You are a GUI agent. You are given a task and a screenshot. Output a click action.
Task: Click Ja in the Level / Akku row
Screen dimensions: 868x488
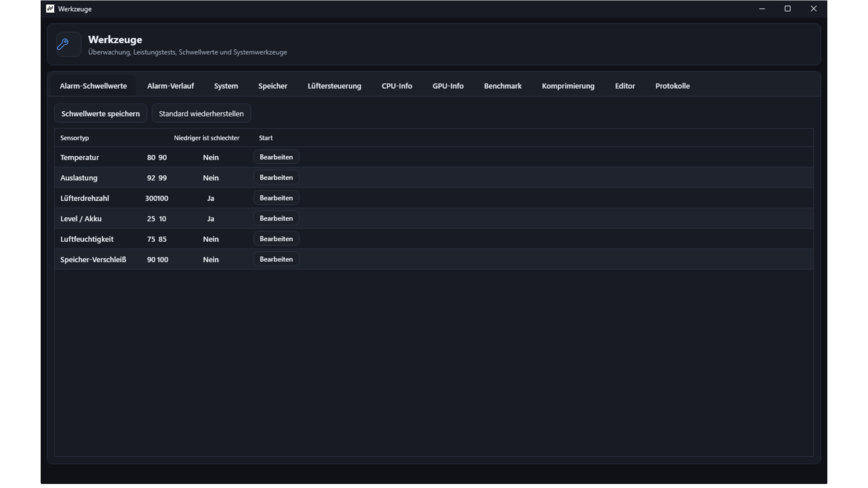[x=211, y=219]
